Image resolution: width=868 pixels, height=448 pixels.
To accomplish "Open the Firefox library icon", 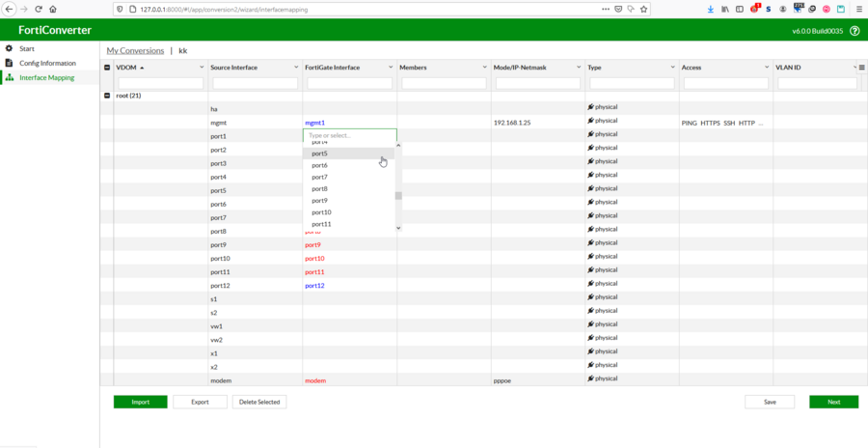I will (725, 9).
